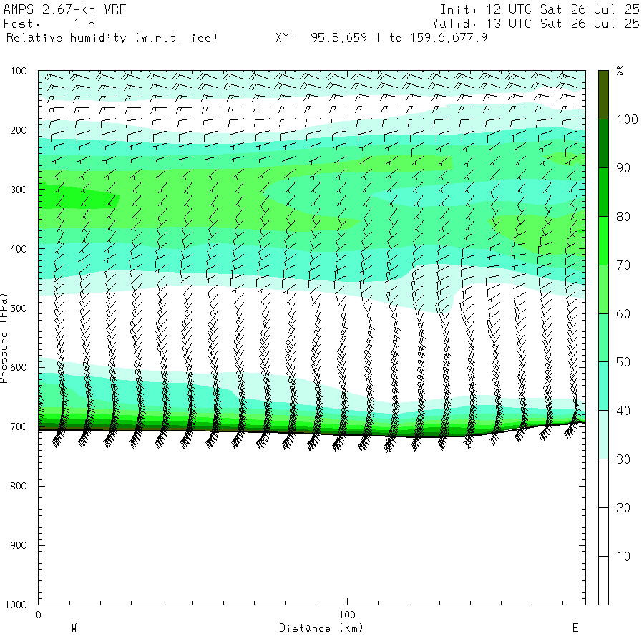Click the 100 hPa pressure axis label
The height and width of the screenshot is (644, 644).
[19, 71]
